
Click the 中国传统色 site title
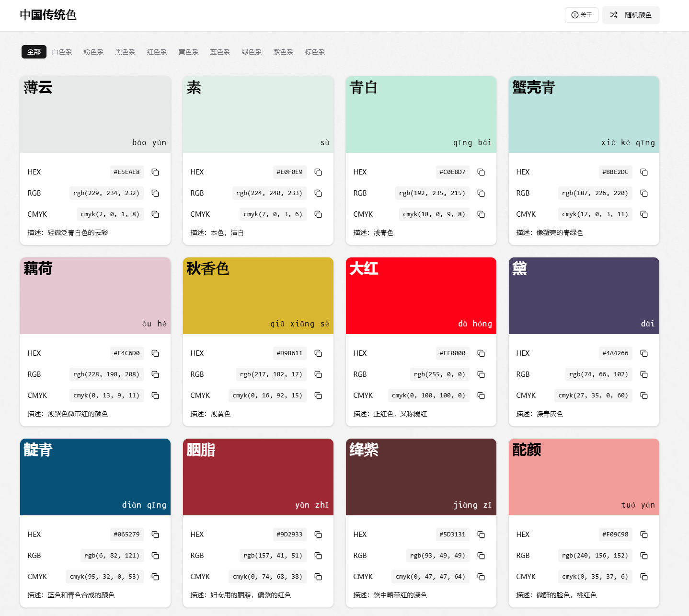pyautogui.click(x=48, y=15)
